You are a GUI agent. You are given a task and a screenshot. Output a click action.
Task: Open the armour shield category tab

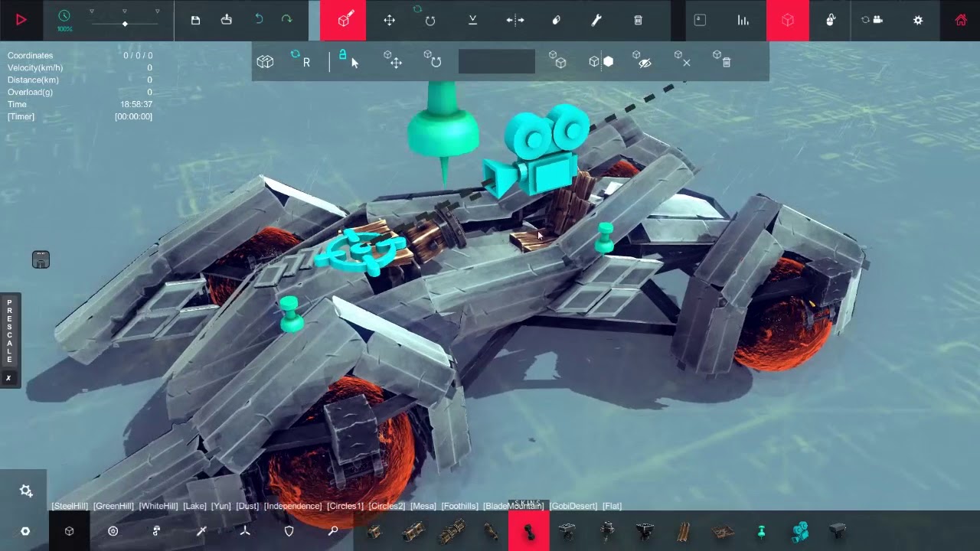[x=289, y=531]
